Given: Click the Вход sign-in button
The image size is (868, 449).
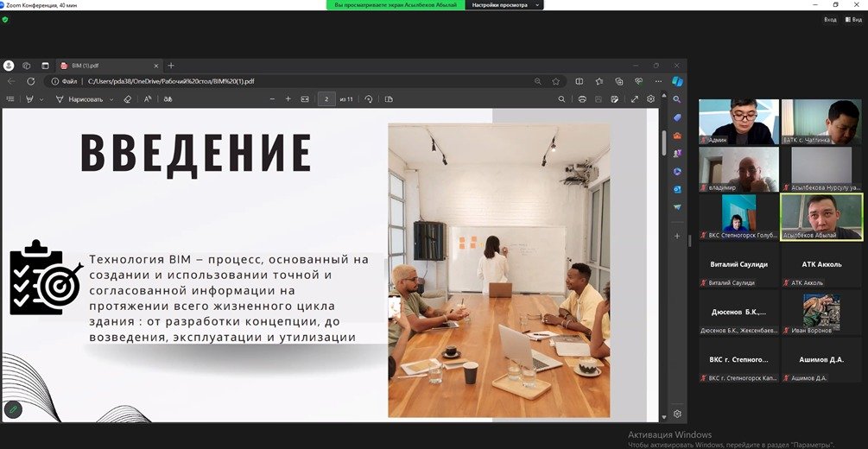Looking at the screenshot, I should [x=829, y=19].
